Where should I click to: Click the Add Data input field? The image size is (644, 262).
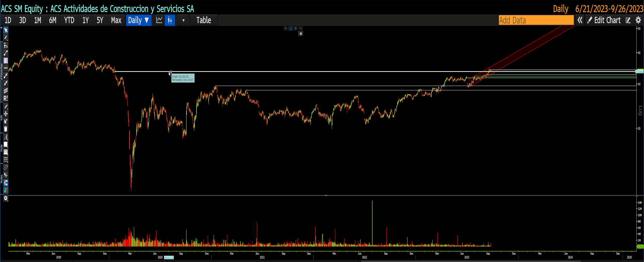tap(536, 20)
